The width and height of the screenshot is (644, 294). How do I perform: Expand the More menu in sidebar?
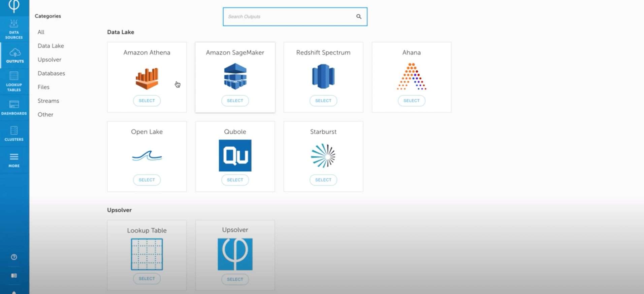tap(14, 160)
